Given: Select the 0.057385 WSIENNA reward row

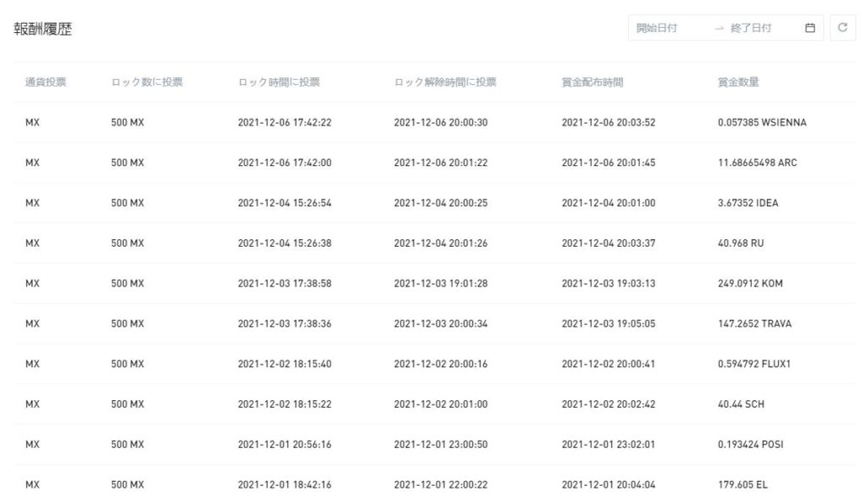Looking at the screenshot, I should pos(761,123).
